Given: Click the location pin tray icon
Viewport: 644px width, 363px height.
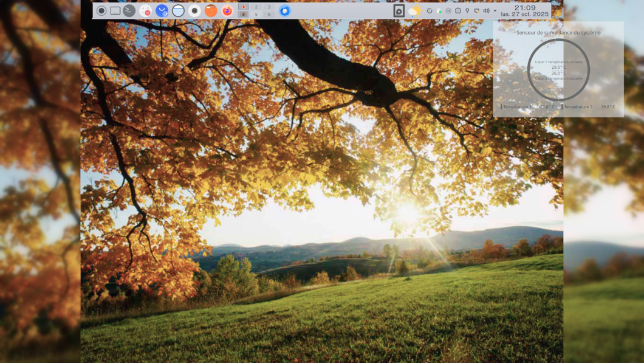Looking at the screenshot, I should pyautogui.click(x=467, y=11).
